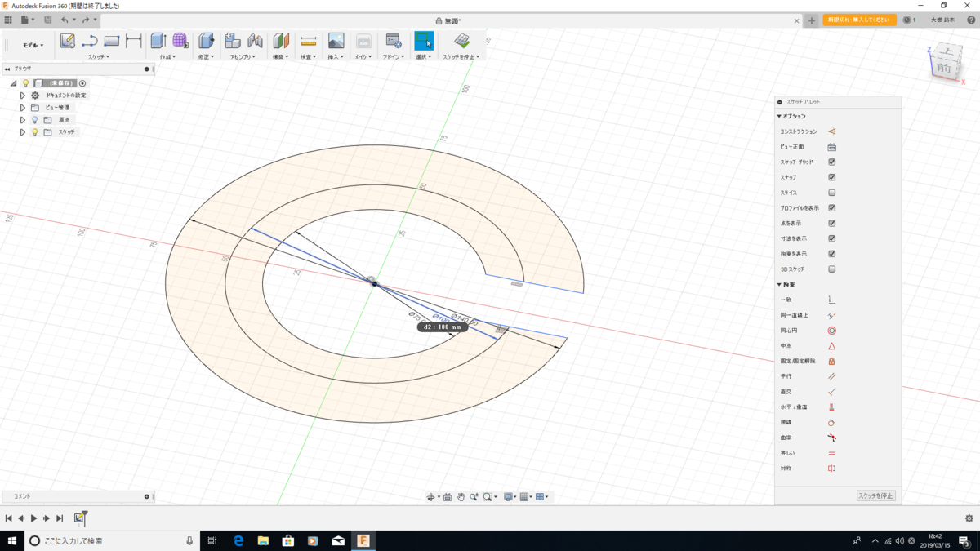980x551 pixels.
Task: Apply the 接線 tangent constraint
Action: (x=831, y=423)
